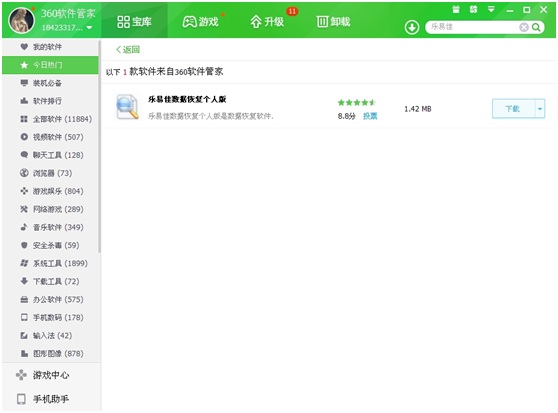Open the gift icon in title bar
Screen dimensions: 558x413
[456, 10]
